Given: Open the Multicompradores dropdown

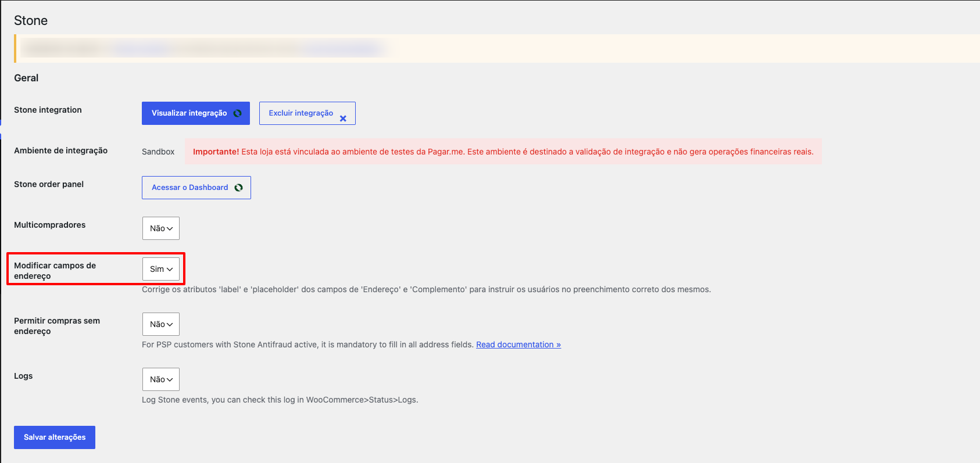Looking at the screenshot, I should point(161,228).
